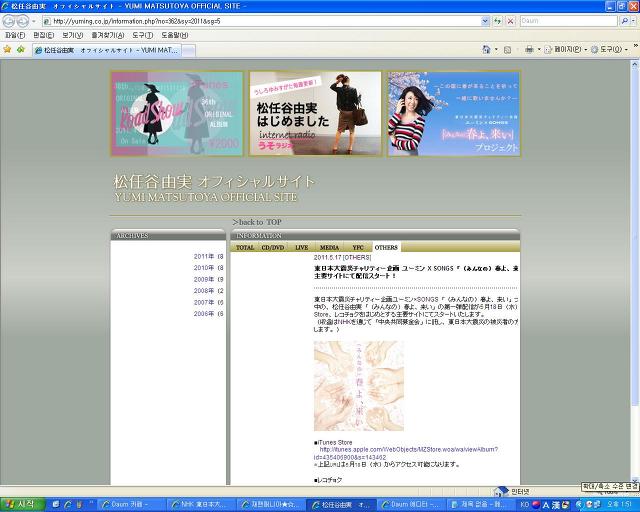Viewport: 640px width, 512px height.
Task: Select the OTHERS information tab
Action: [386, 247]
